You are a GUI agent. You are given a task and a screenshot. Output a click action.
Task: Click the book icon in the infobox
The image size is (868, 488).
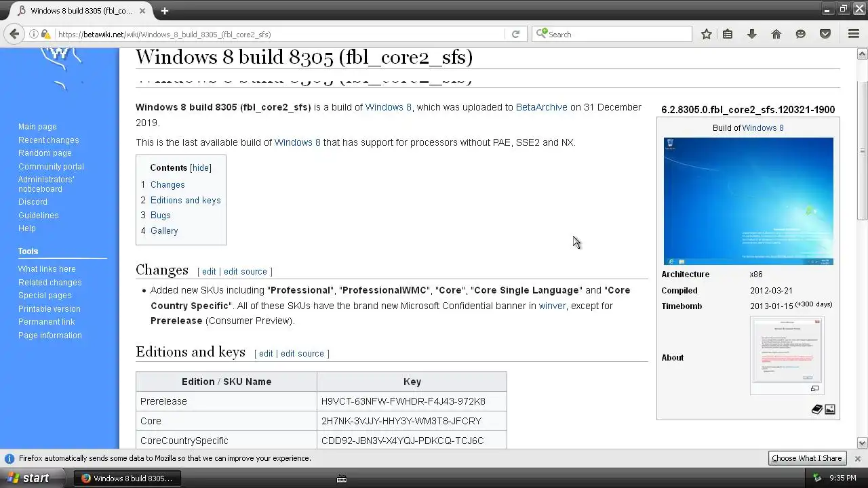817,409
